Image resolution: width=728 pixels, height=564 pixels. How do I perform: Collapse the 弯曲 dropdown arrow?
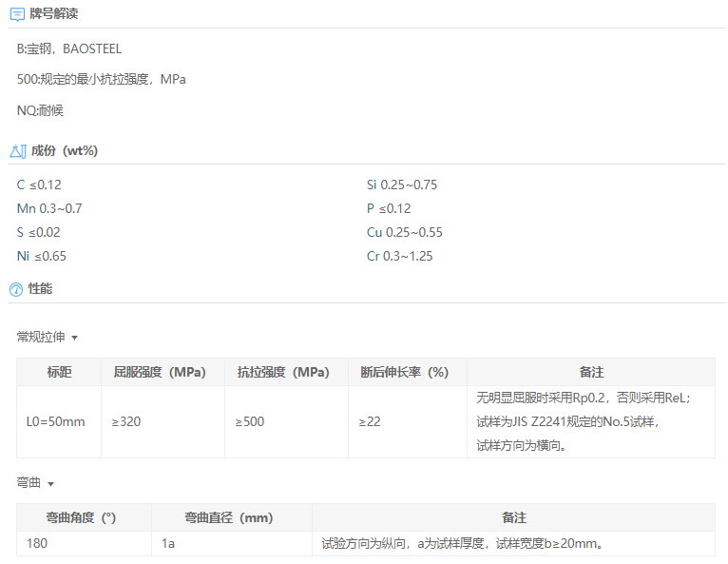pos(51,484)
